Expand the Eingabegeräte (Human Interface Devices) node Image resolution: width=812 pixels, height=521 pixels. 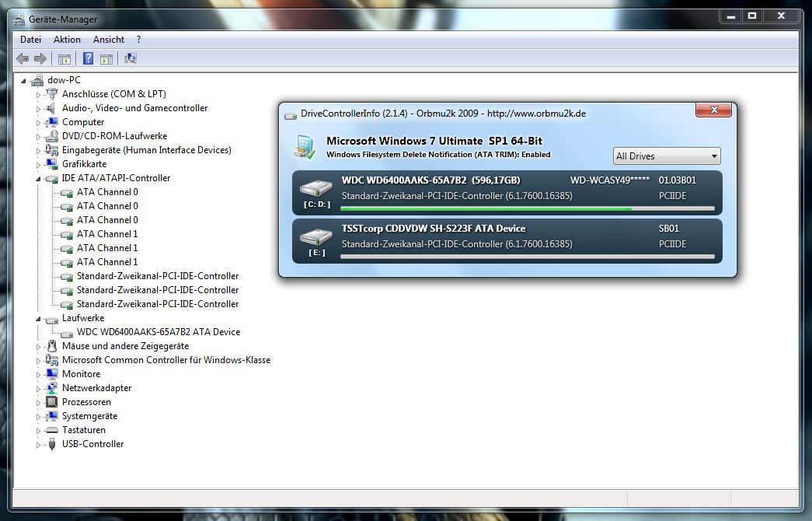38,151
